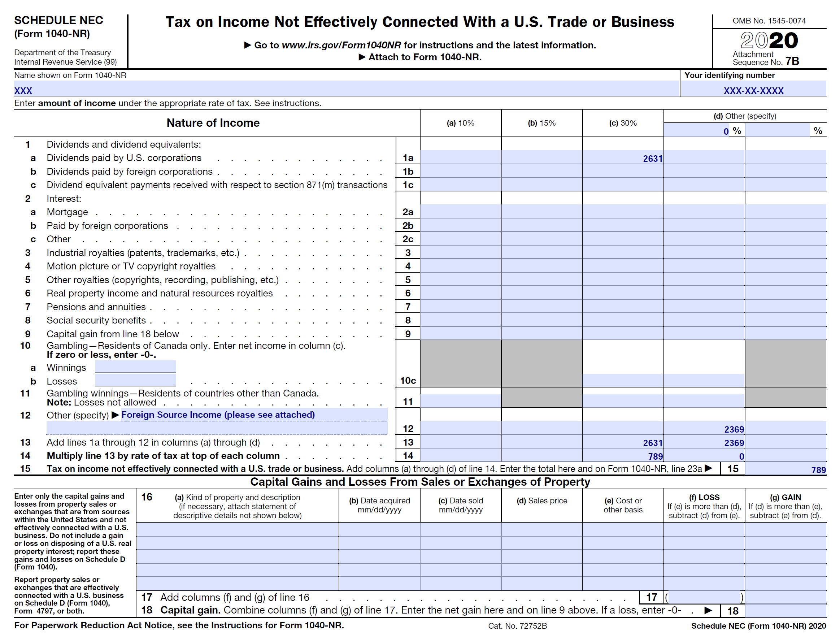Click line 1a 10% column cell

click(x=461, y=158)
